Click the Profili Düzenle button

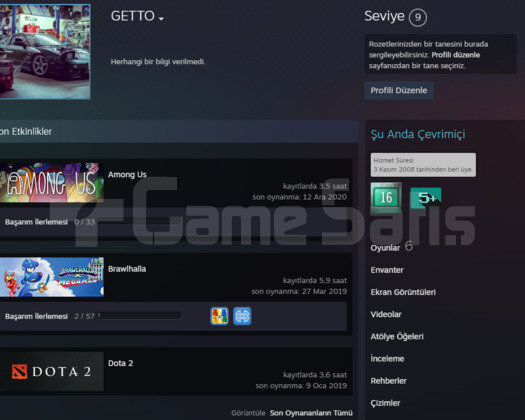pos(399,90)
